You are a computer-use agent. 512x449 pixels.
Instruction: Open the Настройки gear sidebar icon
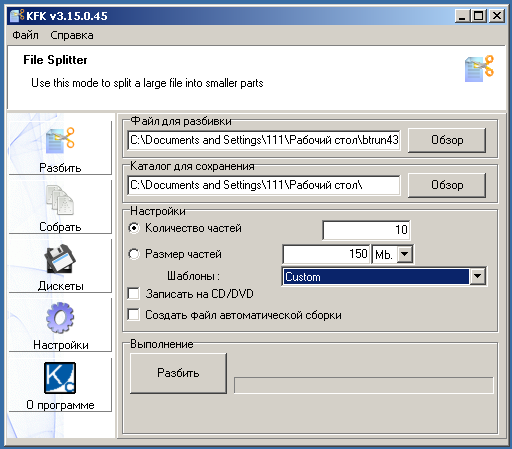tap(60, 318)
